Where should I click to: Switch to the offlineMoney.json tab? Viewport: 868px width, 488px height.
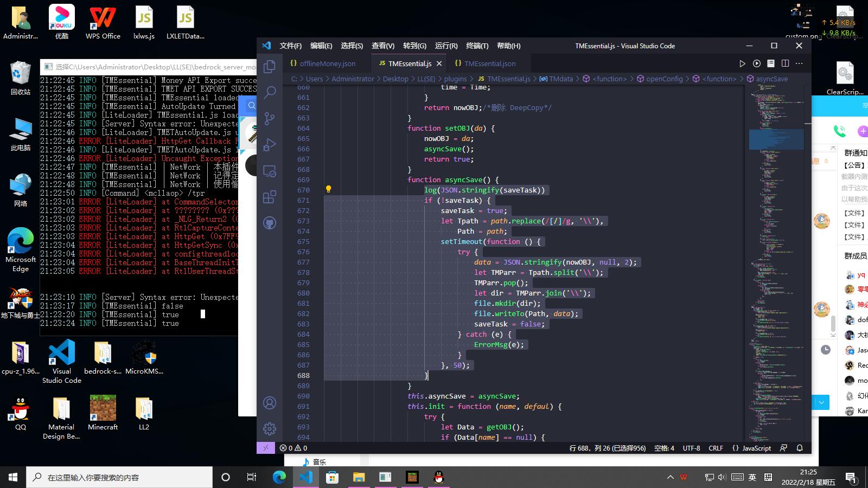[x=328, y=63]
